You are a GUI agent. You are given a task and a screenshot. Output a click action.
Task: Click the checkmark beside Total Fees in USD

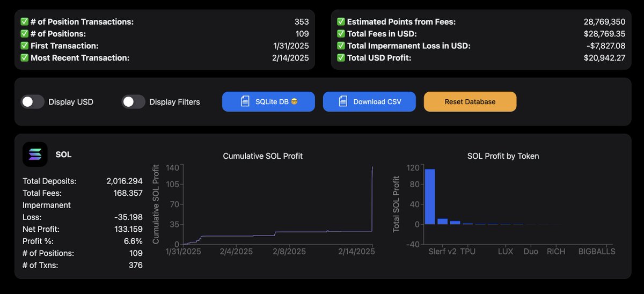tap(341, 34)
